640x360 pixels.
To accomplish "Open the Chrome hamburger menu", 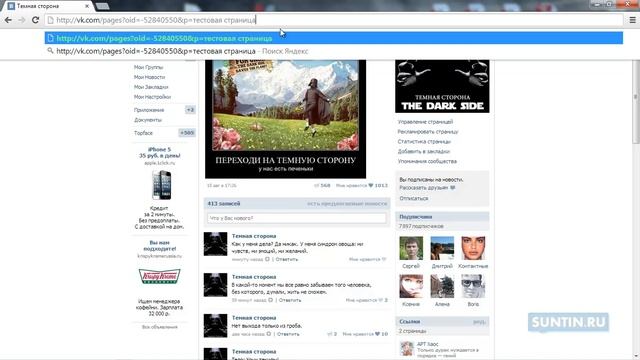I will [x=632, y=20].
